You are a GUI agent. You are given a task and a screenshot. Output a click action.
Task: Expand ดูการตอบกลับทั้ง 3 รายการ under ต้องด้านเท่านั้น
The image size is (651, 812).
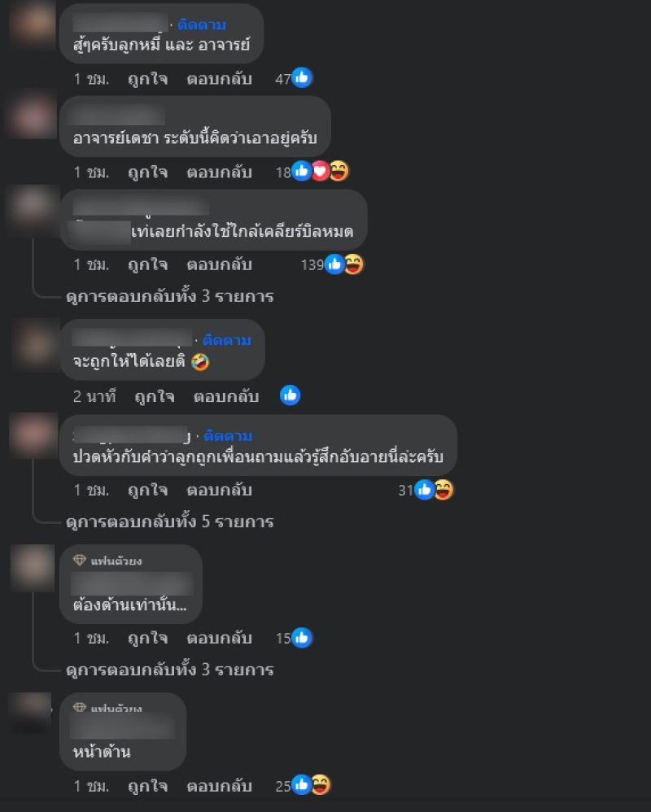click(x=170, y=670)
